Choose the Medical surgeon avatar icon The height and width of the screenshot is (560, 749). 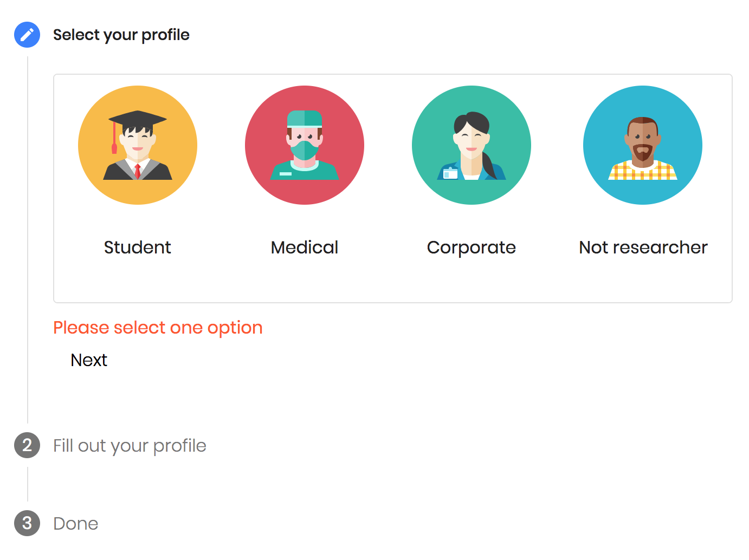tap(305, 145)
